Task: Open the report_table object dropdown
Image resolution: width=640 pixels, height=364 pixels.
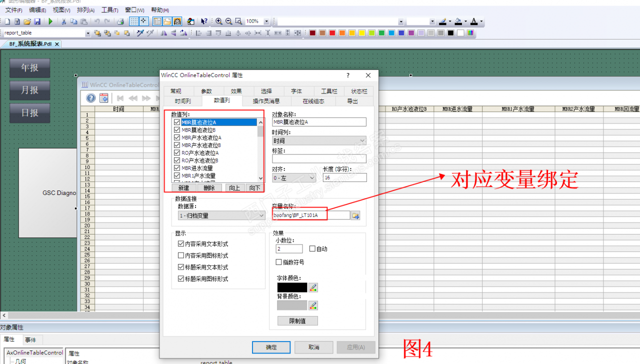Action: coord(88,33)
